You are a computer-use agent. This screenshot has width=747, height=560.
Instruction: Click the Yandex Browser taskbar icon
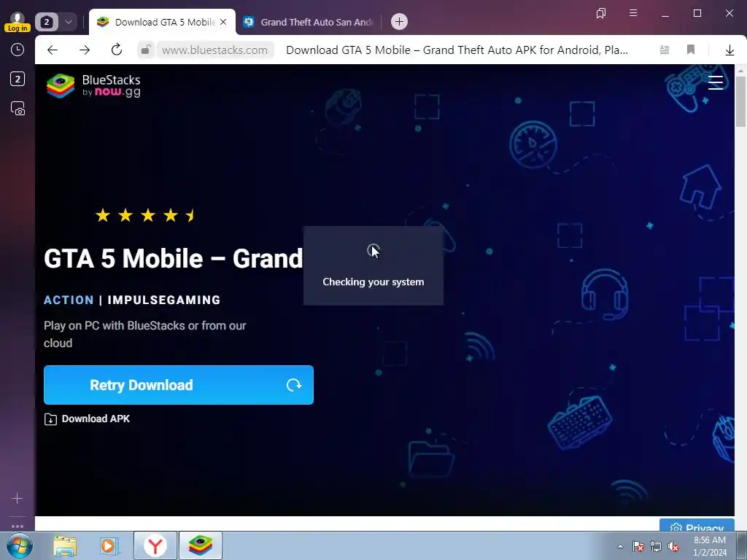click(x=155, y=545)
